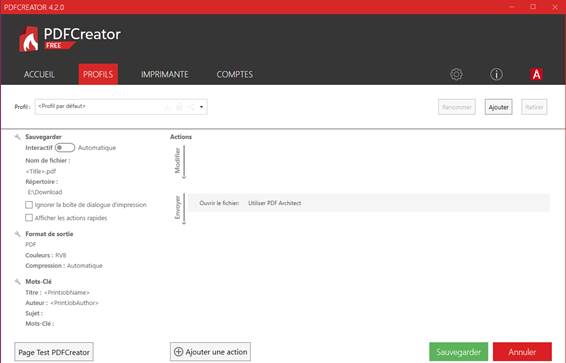This screenshot has height=363, width=566.
Task: Edit Mots-Clé section wrench icon
Action: pyautogui.click(x=17, y=281)
